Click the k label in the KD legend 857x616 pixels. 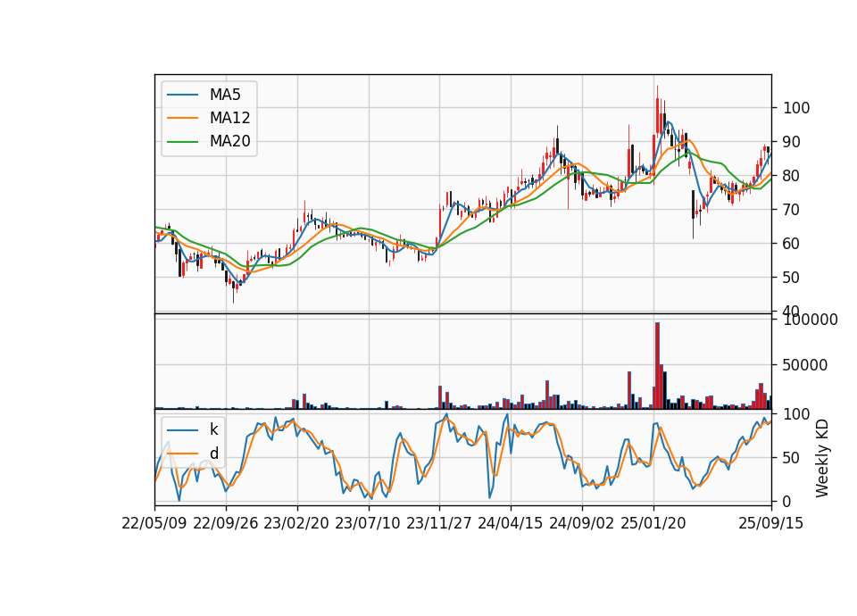click(213, 429)
